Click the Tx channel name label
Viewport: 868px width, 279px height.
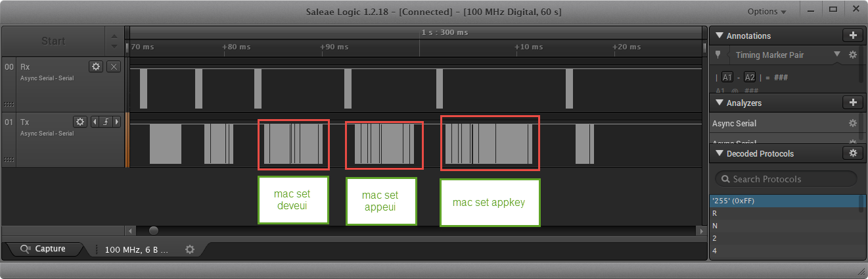click(24, 122)
